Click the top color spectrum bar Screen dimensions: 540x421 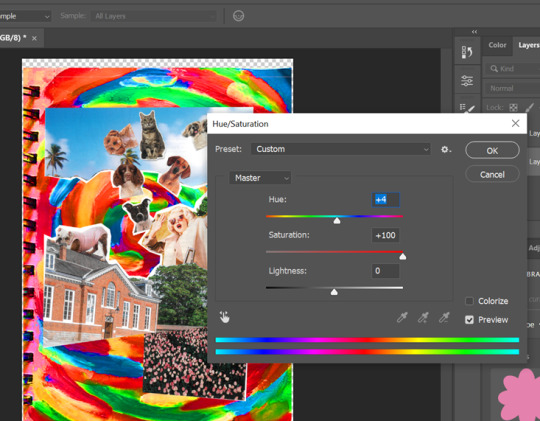tap(367, 340)
